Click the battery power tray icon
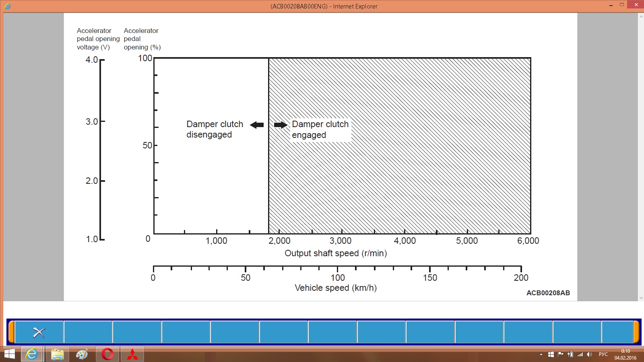The image size is (644, 362). [570, 354]
